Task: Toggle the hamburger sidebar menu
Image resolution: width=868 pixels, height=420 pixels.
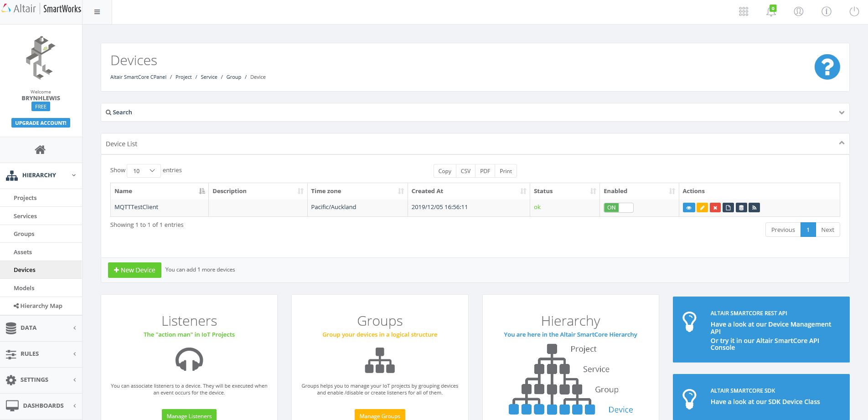Action: pos(97,12)
